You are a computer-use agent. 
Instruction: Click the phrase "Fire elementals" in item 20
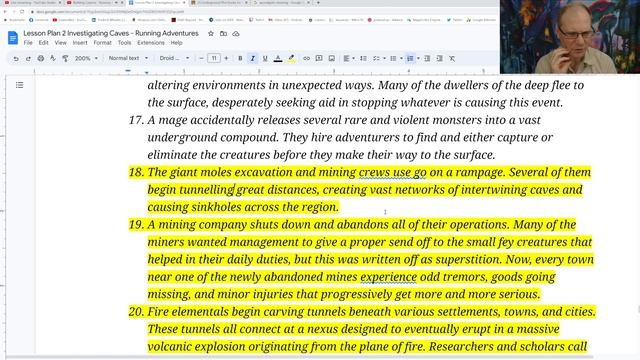[x=188, y=312]
